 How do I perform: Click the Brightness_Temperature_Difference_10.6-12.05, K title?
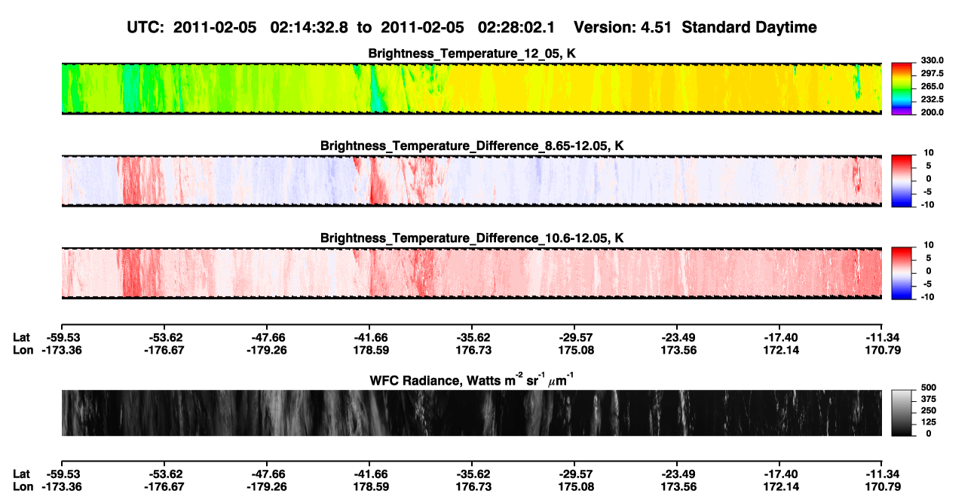click(x=472, y=238)
